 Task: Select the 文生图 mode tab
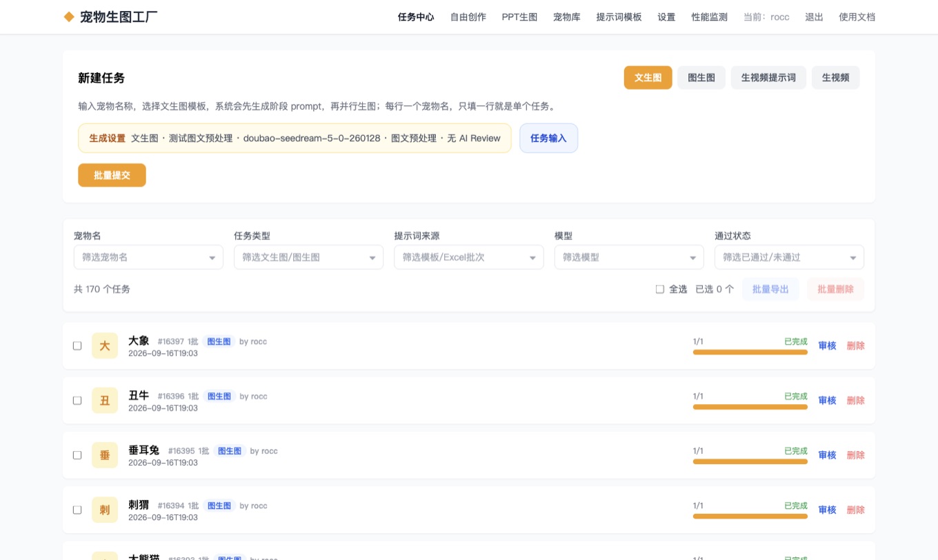coord(648,78)
